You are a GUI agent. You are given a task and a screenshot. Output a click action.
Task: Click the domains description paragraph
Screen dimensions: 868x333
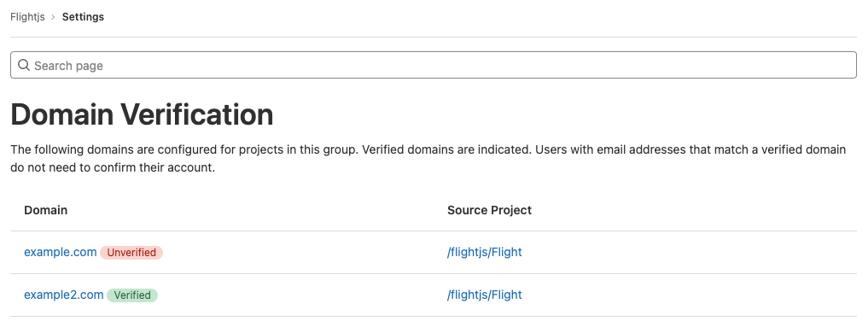pos(428,159)
